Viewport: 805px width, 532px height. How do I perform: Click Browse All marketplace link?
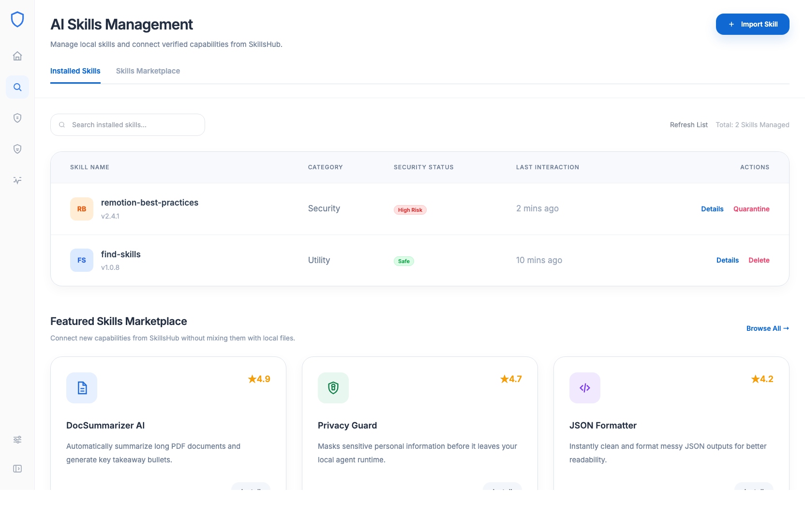point(767,328)
